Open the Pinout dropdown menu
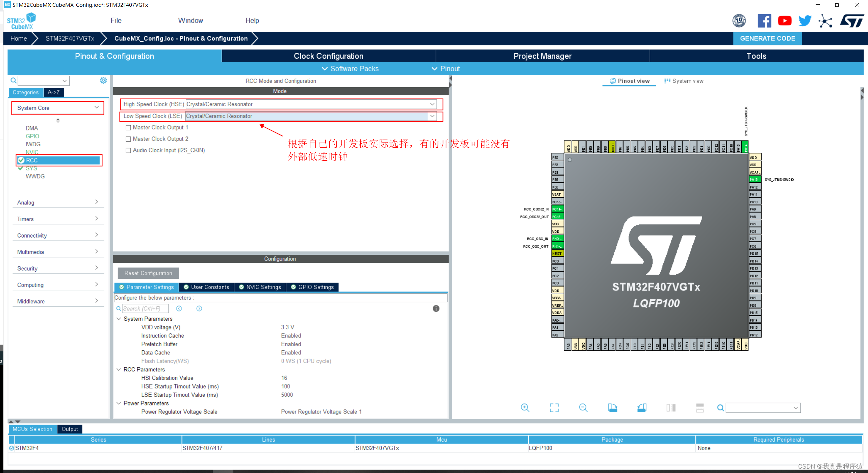 click(445, 69)
